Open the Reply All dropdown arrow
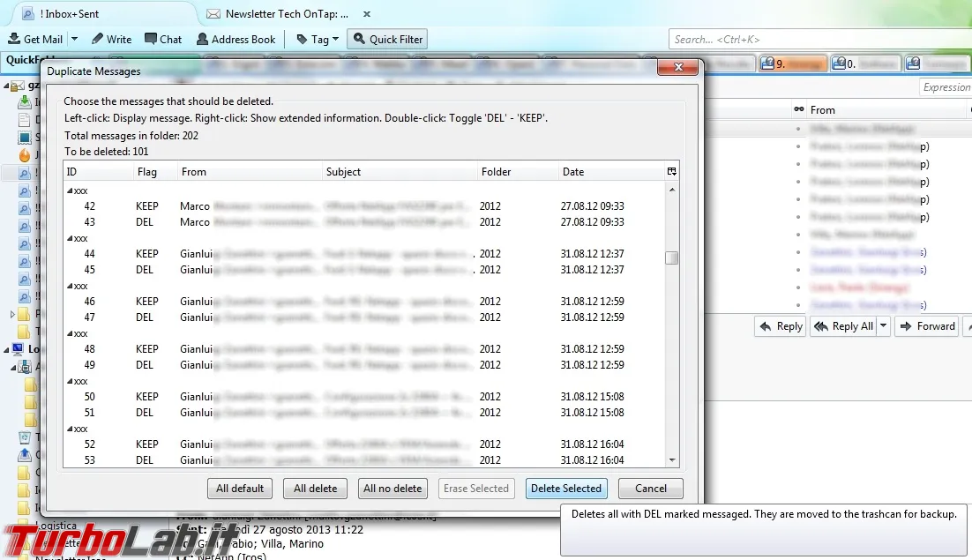This screenshot has width=972, height=560. click(x=883, y=325)
